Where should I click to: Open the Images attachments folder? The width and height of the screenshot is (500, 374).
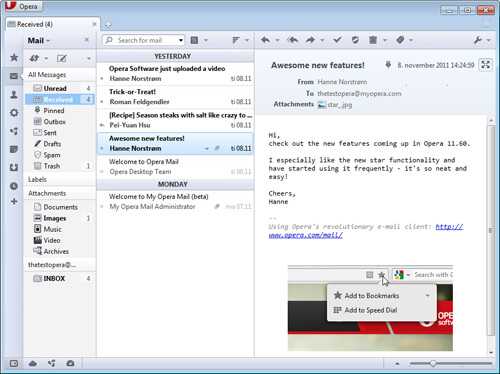pyautogui.click(x=60, y=218)
